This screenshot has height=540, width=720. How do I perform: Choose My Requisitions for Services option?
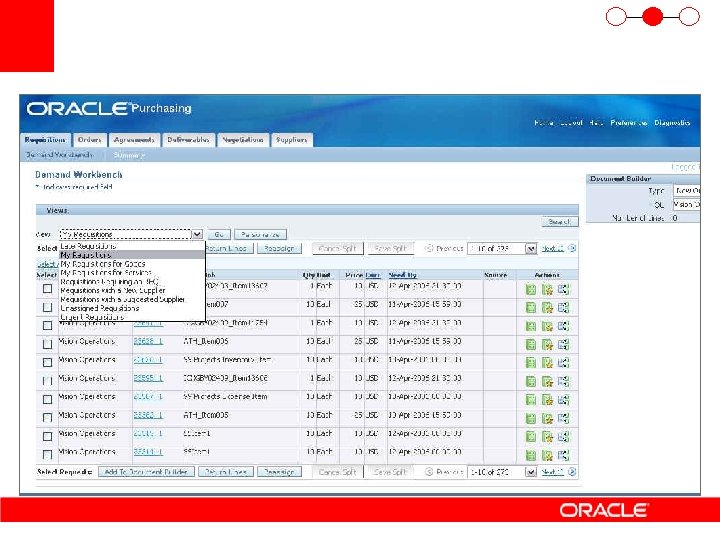[x=106, y=273]
